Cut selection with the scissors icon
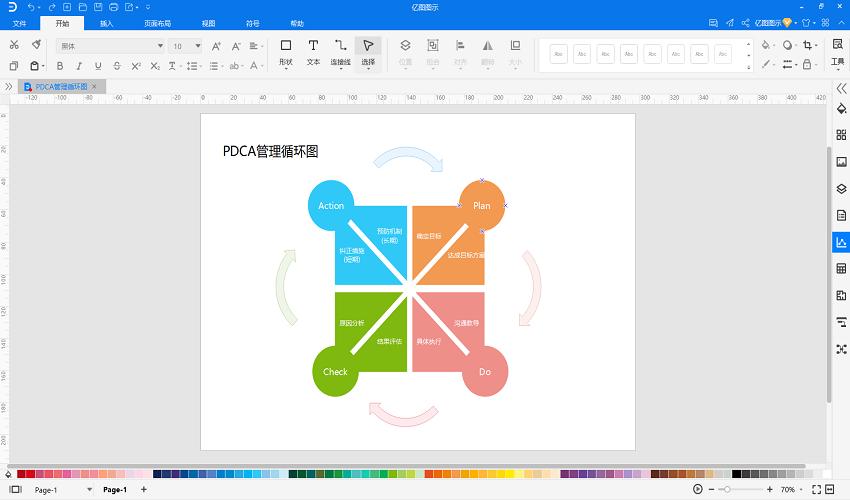Image resolution: width=850 pixels, height=500 pixels. point(14,45)
